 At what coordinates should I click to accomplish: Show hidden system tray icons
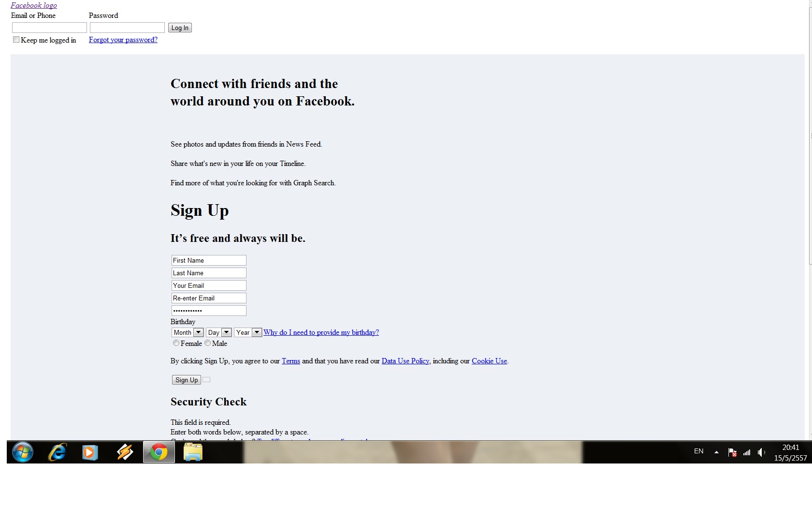(x=716, y=452)
